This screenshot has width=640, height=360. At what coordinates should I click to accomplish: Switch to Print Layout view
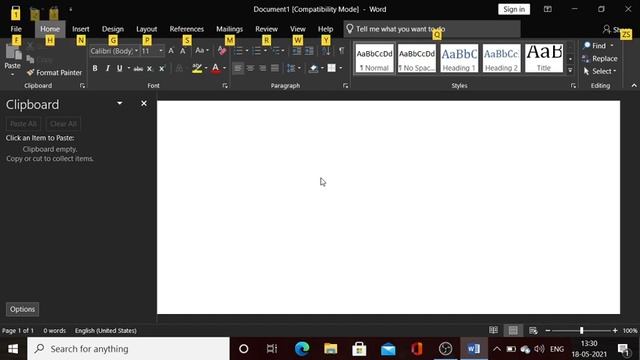pos(513,330)
